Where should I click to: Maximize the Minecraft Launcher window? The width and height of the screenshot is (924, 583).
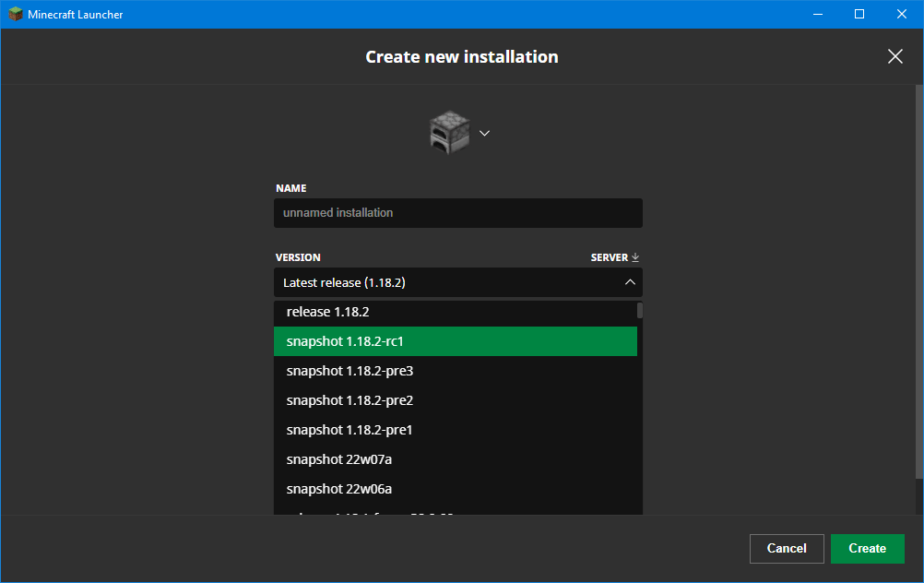pos(859,14)
